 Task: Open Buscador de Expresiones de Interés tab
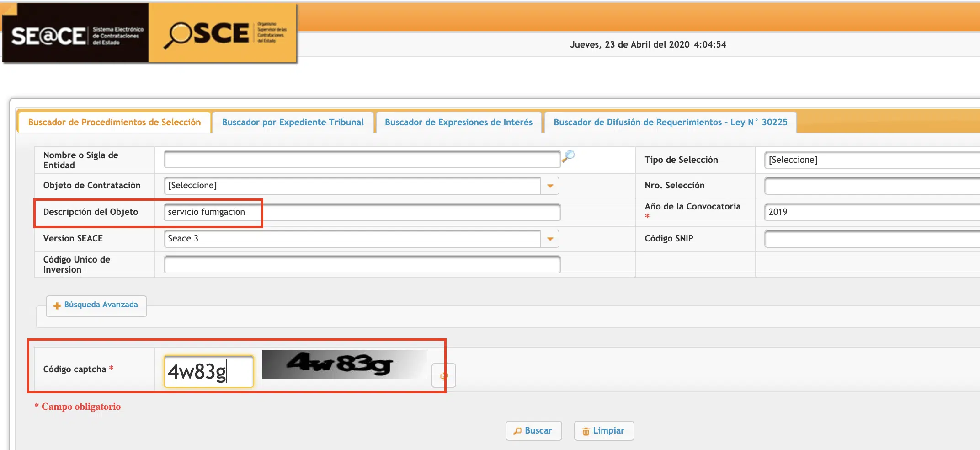coord(458,123)
